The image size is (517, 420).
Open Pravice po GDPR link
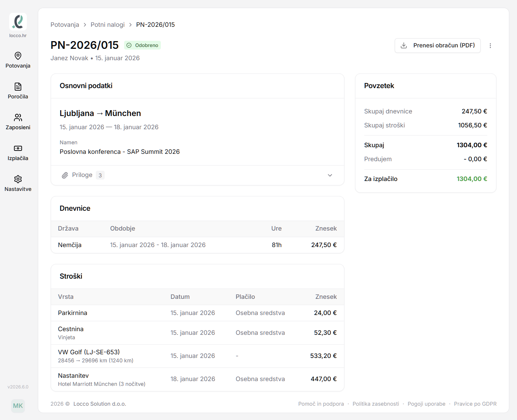[x=475, y=404]
